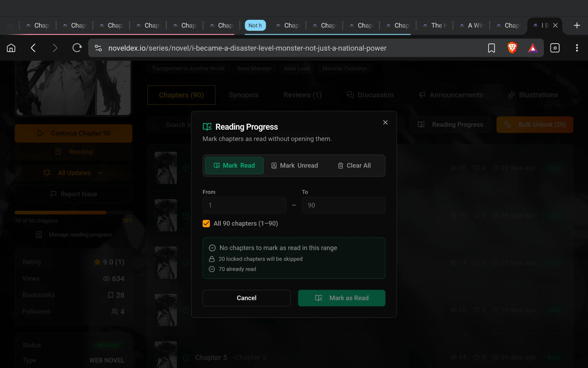Click 'No chapters to mark as read' message
Image resolution: width=588 pixels, height=368 pixels.
pyautogui.click(x=278, y=248)
